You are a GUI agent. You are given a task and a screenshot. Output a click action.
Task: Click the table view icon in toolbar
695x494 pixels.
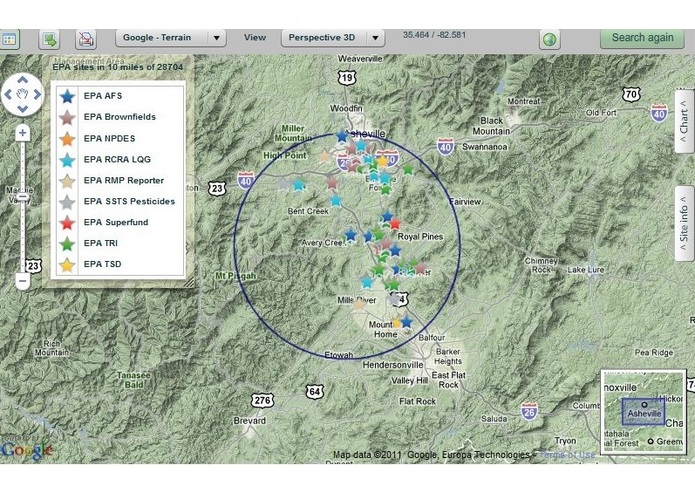point(9,39)
